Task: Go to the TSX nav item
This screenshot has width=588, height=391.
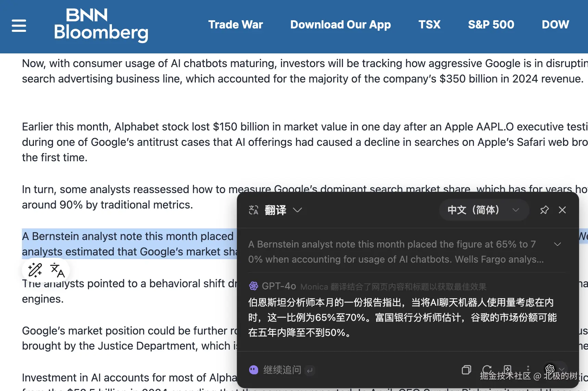Action: [429, 25]
